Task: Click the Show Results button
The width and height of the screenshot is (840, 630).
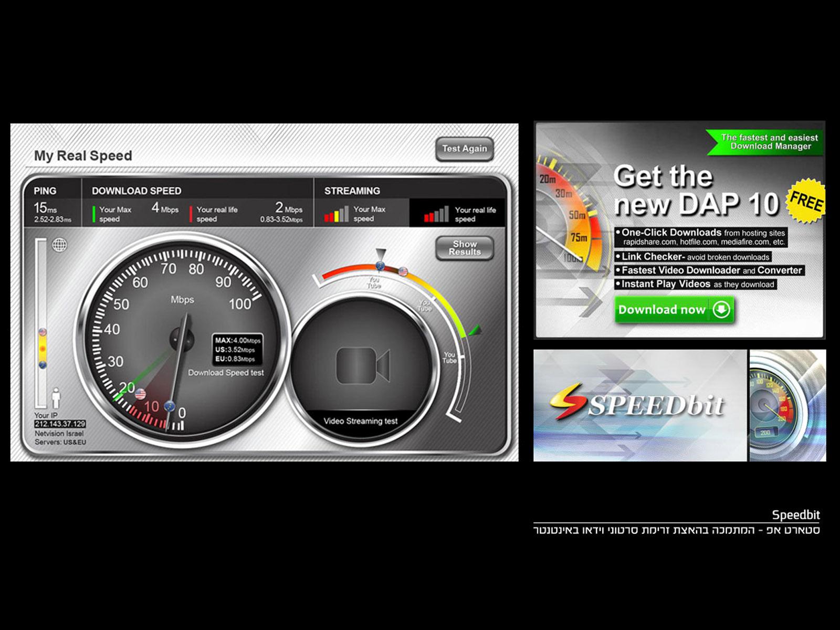Action: click(465, 248)
